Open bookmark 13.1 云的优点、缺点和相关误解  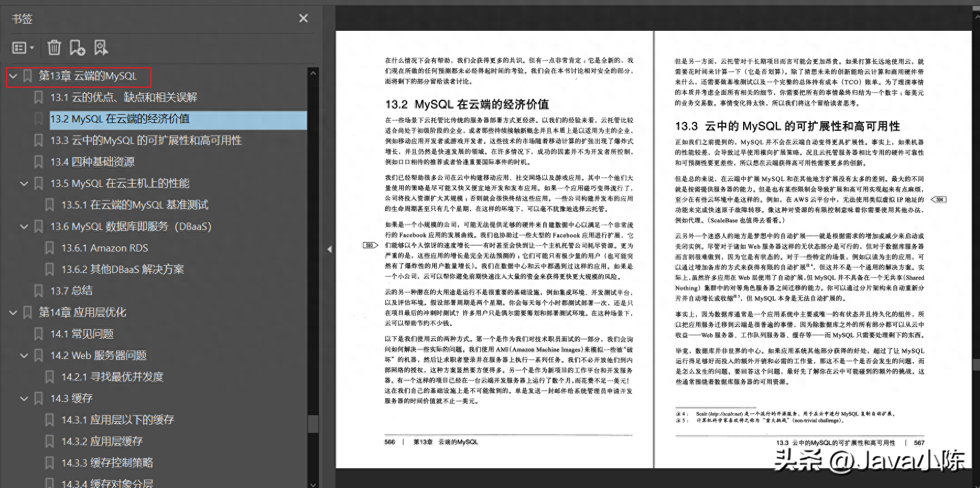tap(124, 98)
